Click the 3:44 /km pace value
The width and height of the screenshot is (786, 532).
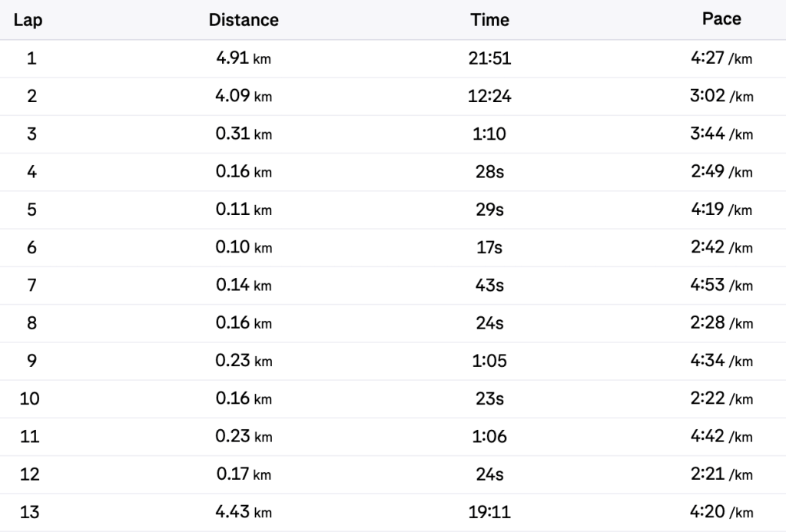point(721,134)
